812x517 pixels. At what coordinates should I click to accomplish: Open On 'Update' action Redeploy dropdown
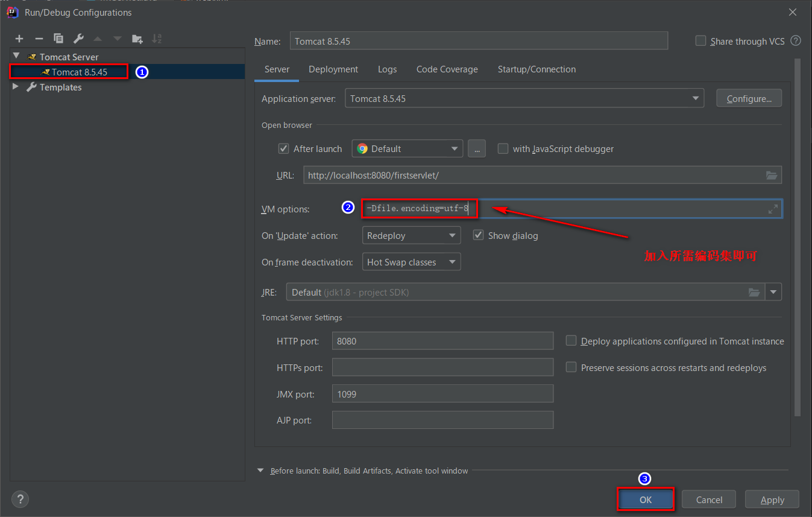pos(411,235)
